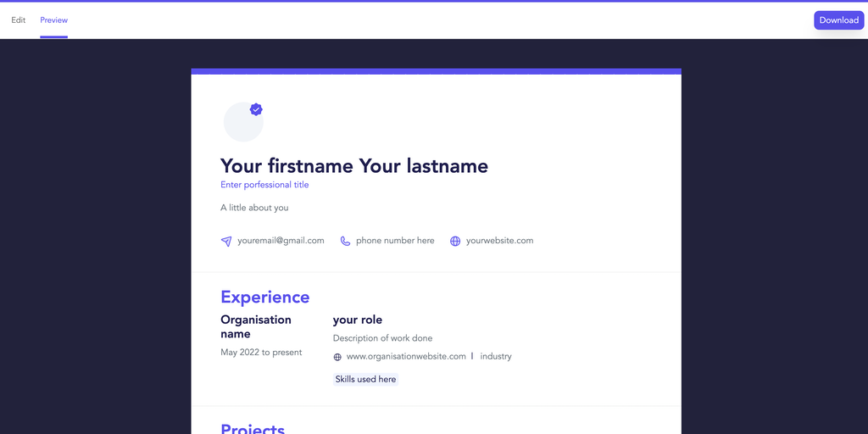
Task: Click the youremail@gmail.com address
Action: 281,241
